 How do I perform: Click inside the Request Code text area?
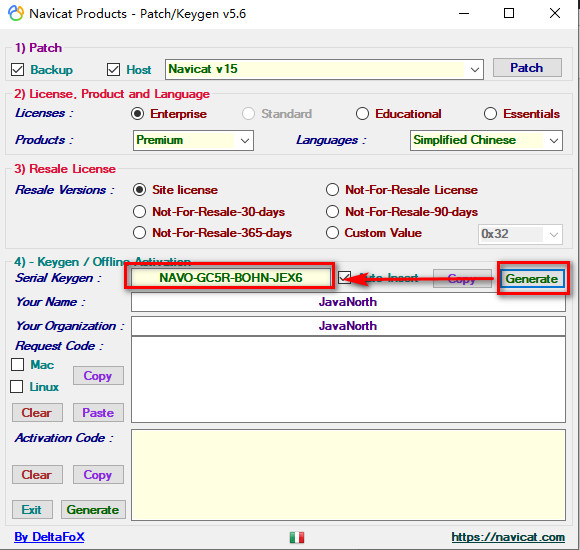(x=348, y=379)
